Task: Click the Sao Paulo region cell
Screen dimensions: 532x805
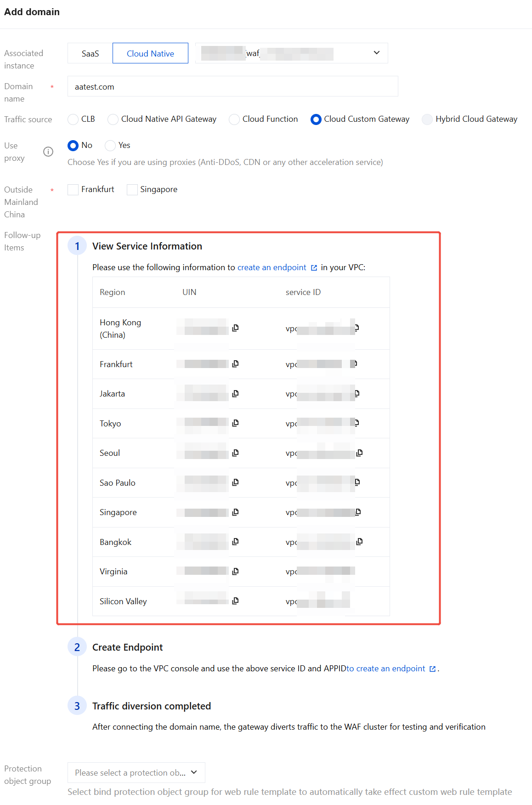Action: [x=118, y=483]
